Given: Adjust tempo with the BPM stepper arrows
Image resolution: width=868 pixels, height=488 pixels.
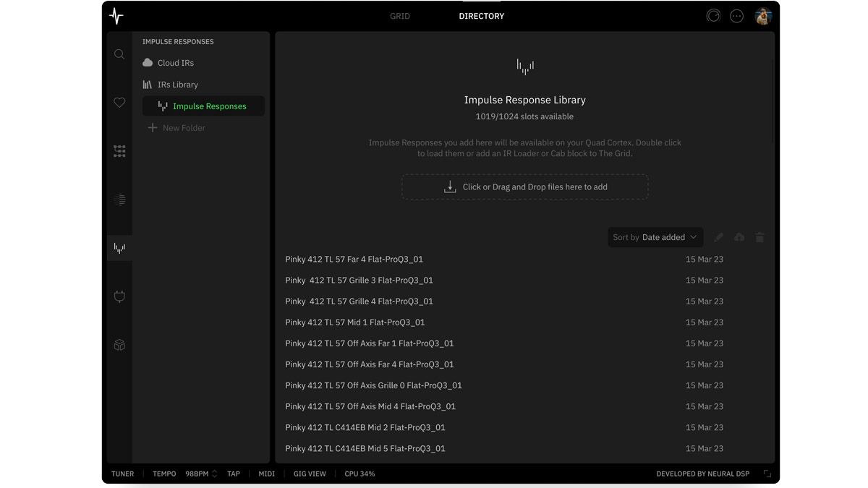Looking at the screenshot, I should click(x=214, y=474).
